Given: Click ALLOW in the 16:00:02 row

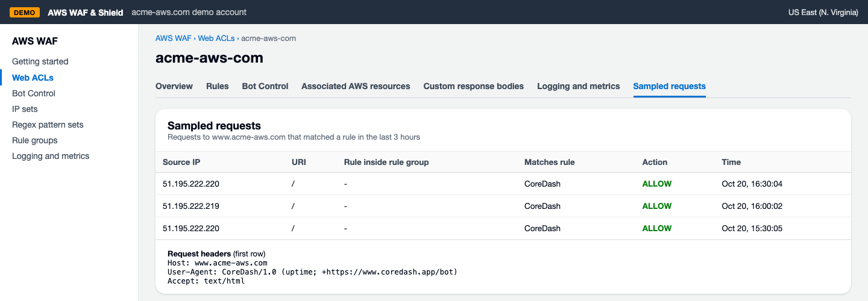Looking at the screenshot, I should [657, 206].
